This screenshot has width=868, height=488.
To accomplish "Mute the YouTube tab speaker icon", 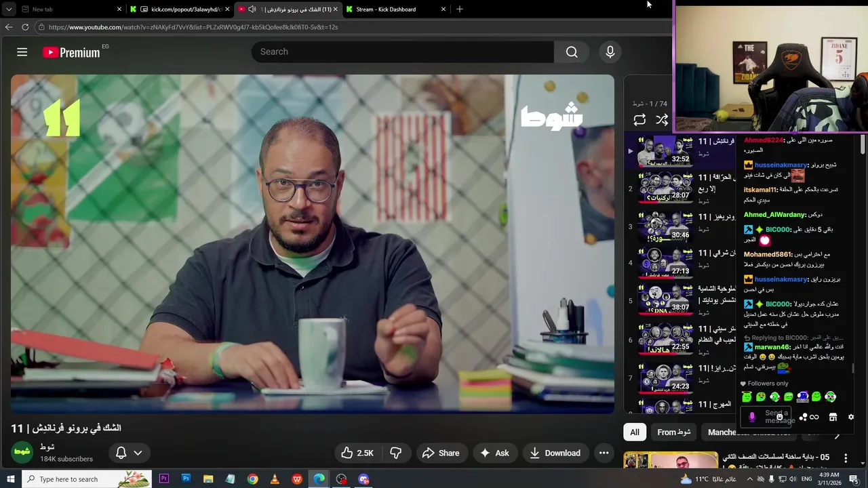I will click(x=252, y=9).
